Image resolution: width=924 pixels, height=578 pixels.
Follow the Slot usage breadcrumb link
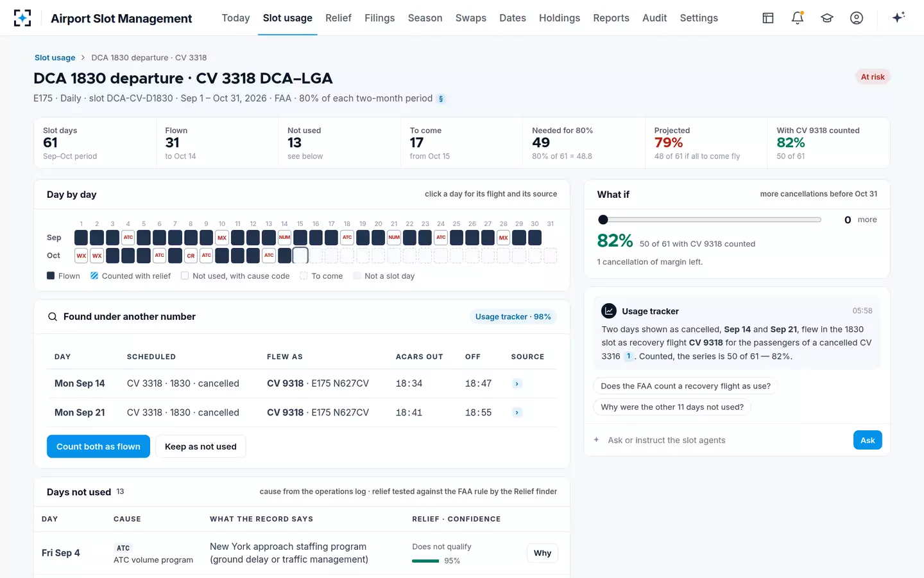pyautogui.click(x=55, y=58)
